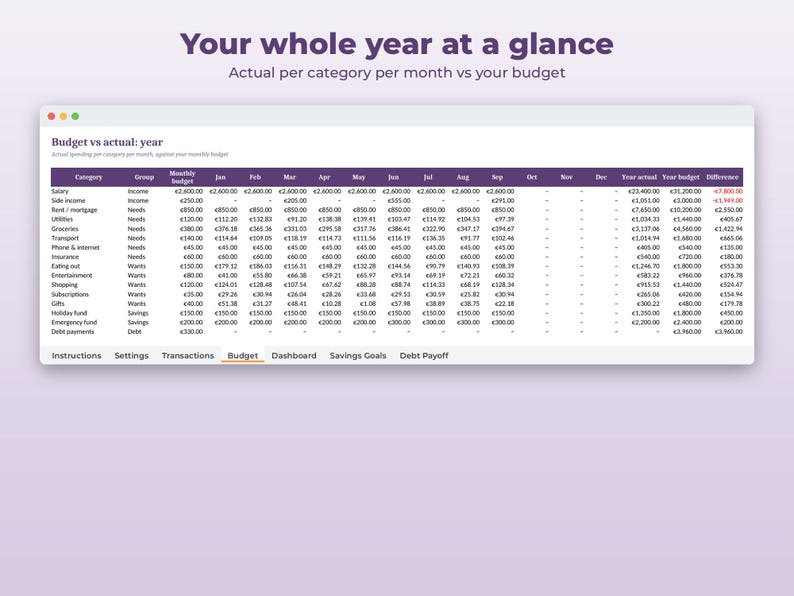Select the Utilities row label

pos(62,219)
